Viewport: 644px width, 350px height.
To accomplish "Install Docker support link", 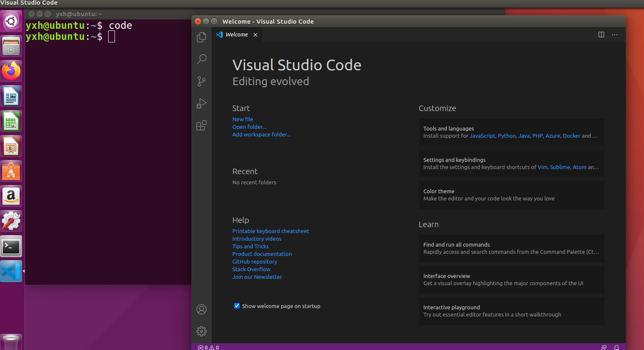I will [x=571, y=136].
